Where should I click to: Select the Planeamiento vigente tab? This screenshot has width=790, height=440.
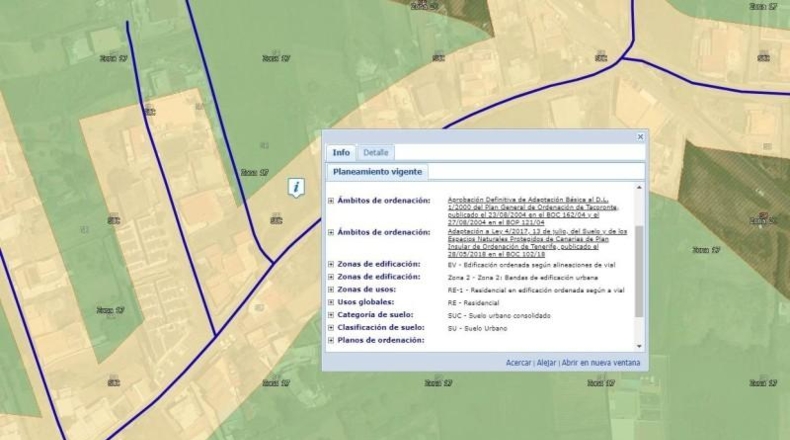(x=377, y=172)
